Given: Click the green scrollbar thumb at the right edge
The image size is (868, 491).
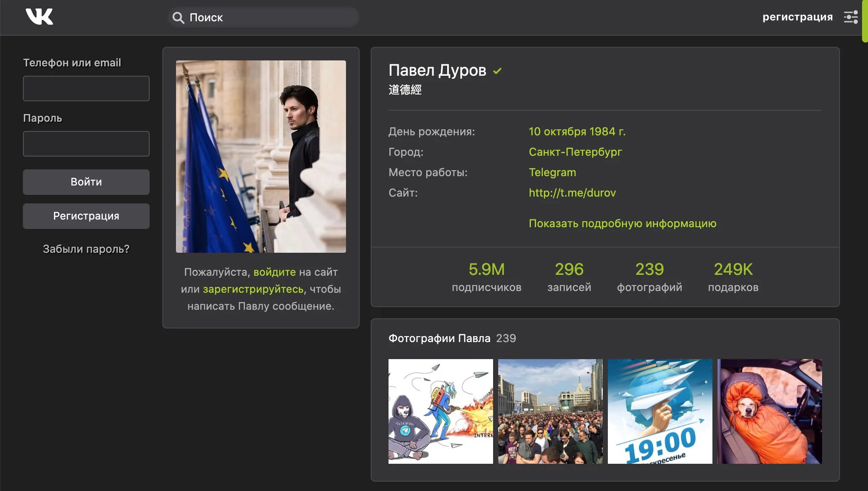Looking at the screenshot, I should click(865, 21).
